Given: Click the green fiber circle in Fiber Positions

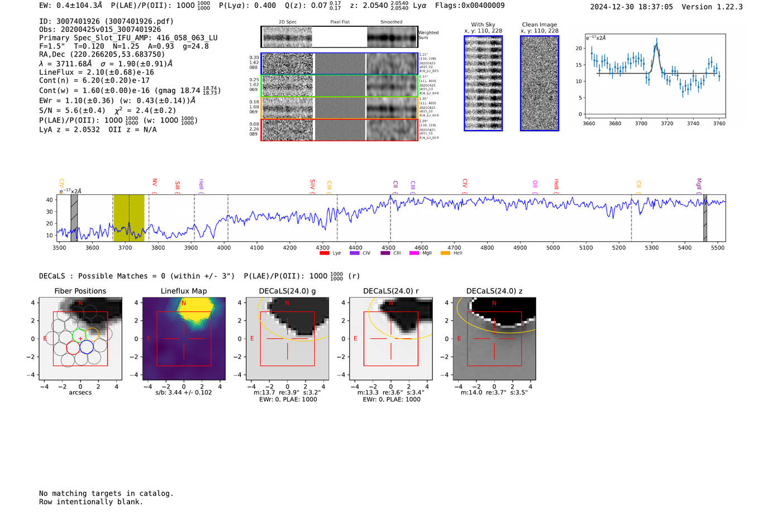Looking at the screenshot, I should pyautogui.click(x=79, y=336).
